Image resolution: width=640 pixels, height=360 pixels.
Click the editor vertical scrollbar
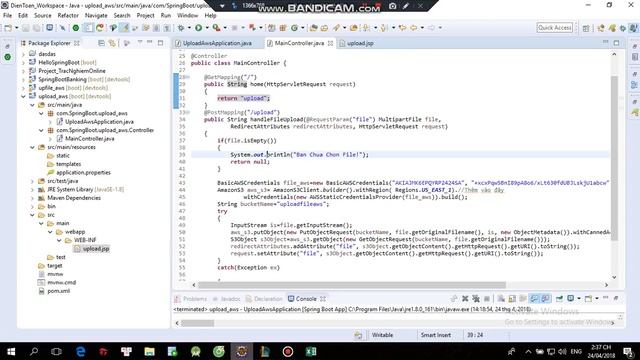[614, 158]
